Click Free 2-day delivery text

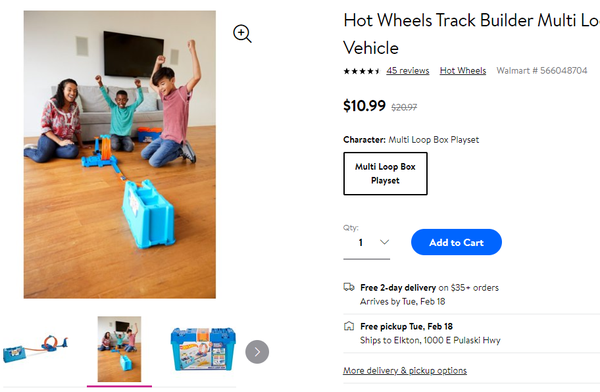(398, 287)
